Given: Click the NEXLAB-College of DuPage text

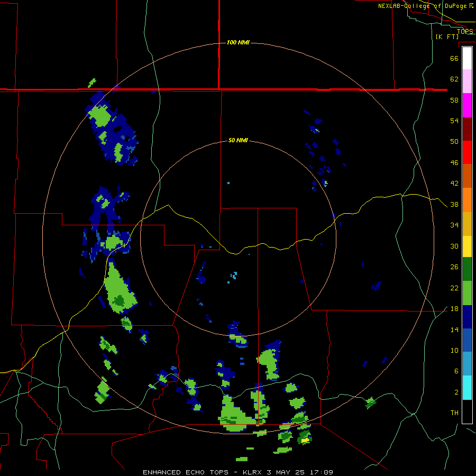Looking at the screenshot, I should pos(423,6).
